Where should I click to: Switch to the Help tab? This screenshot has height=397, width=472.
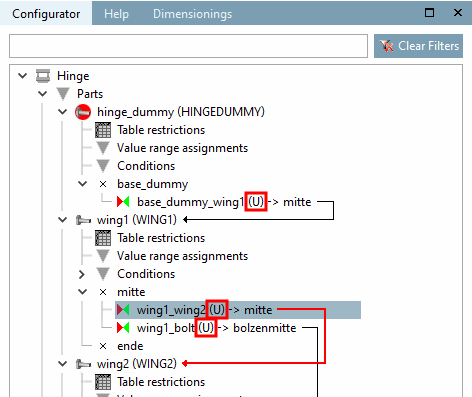[x=116, y=14]
